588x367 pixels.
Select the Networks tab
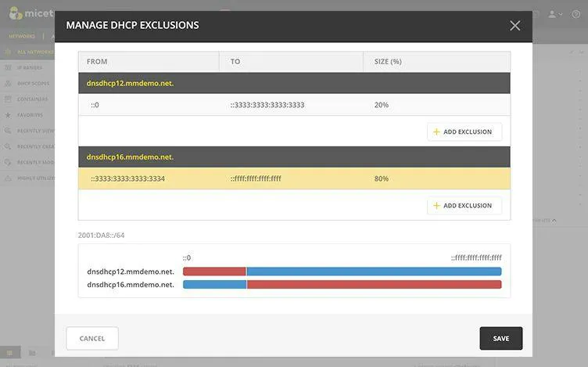pos(23,36)
